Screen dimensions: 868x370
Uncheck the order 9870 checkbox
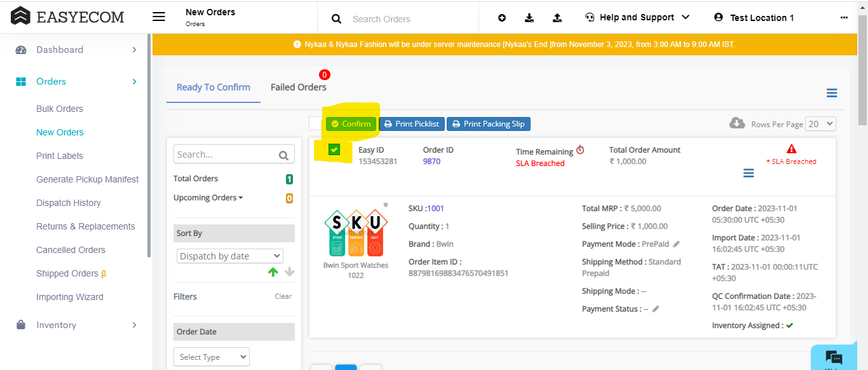(x=334, y=150)
